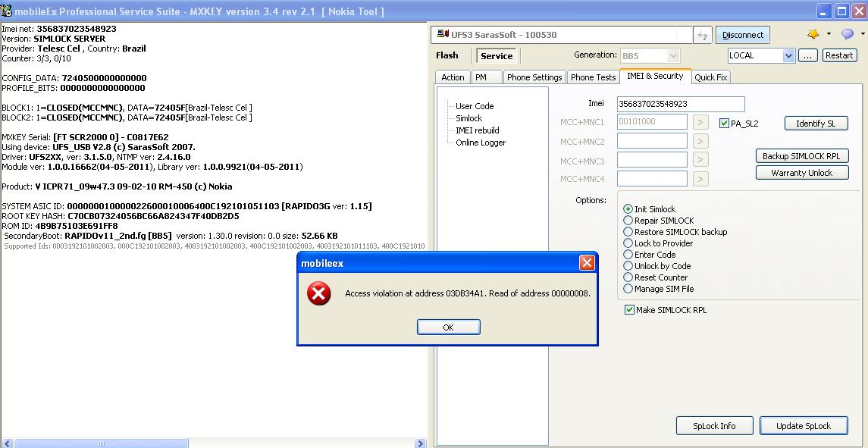This screenshot has height=448, width=868.
Task: Click the ellipsis button next to LOCAL
Action: point(808,55)
